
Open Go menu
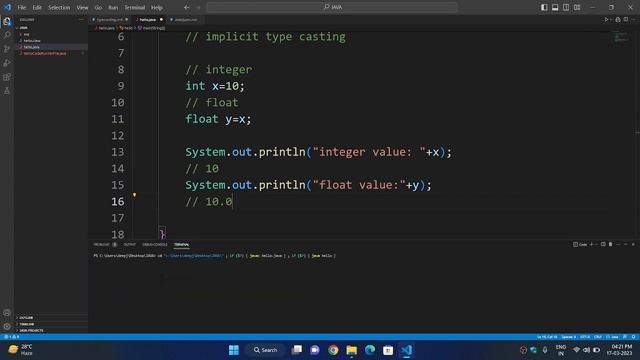(x=98, y=7)
